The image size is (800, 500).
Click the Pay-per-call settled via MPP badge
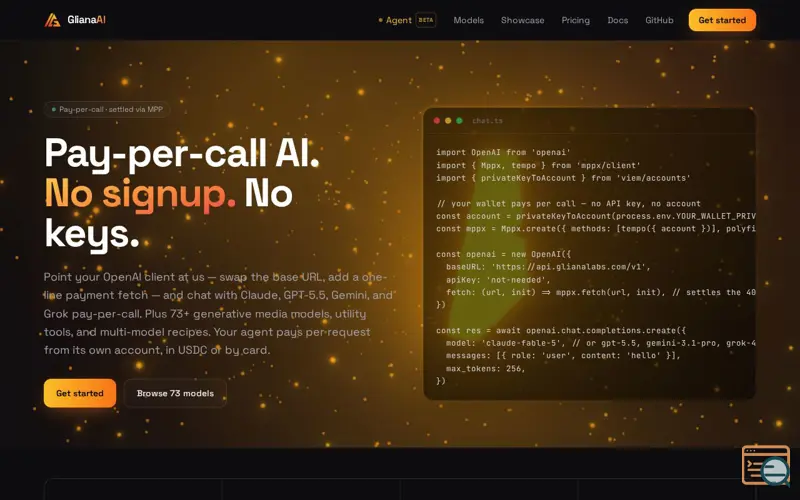[x=107, y=109]
